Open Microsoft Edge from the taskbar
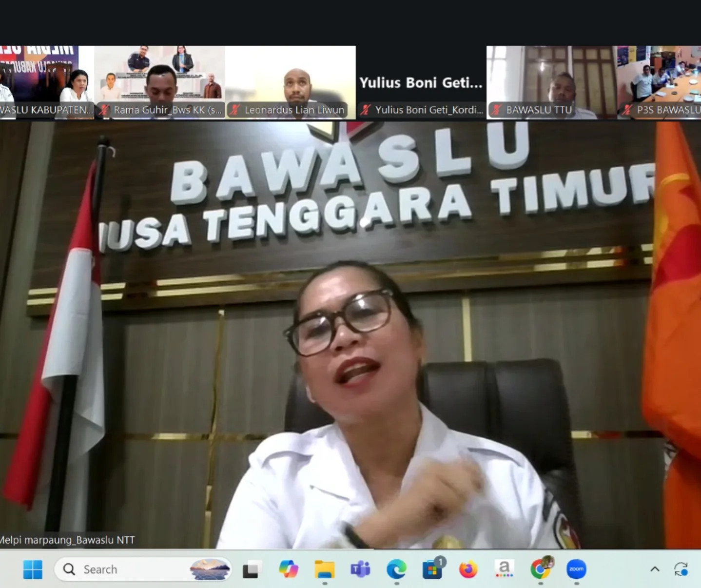The width and height of the screenshot is (701, 588). coord(396,569)
